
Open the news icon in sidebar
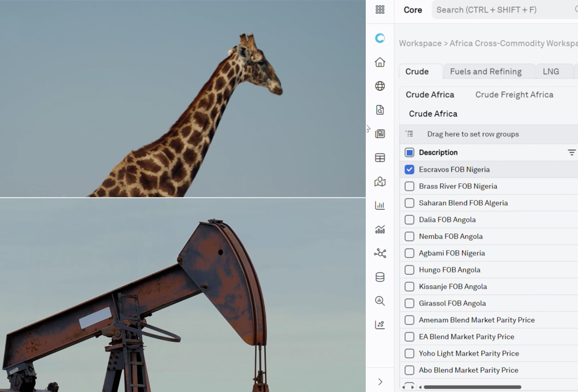point(380,134)
